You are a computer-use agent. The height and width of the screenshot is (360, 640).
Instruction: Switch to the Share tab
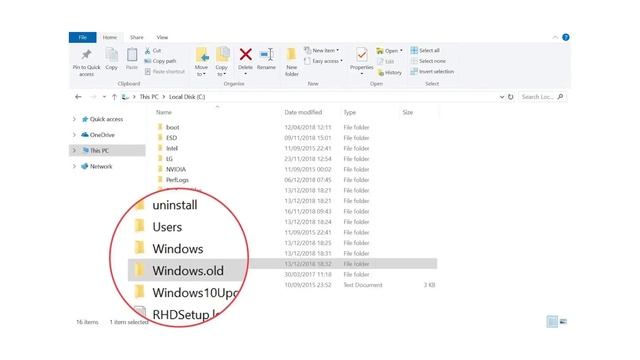(137, 37)
